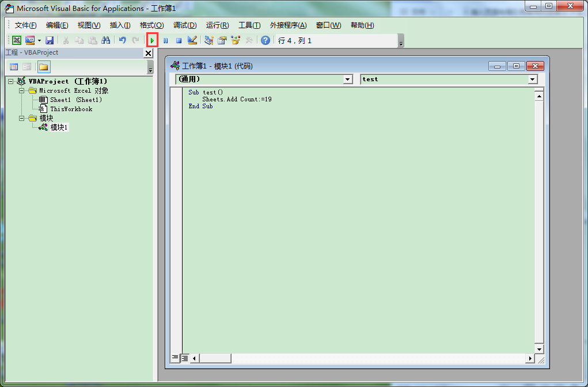Undo the last edit
Image resolution: width=588 pixels, height=387 pixels.
[x=122, y=40]
